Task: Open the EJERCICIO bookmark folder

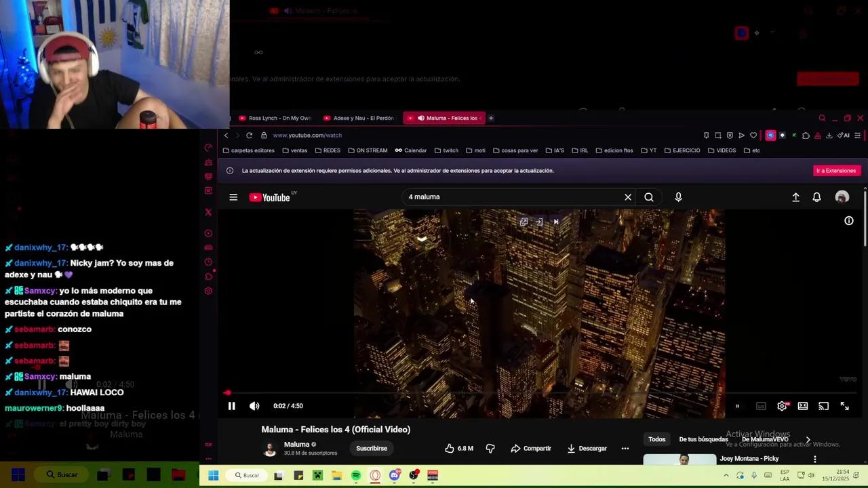Action: click(x=682, y=150)
